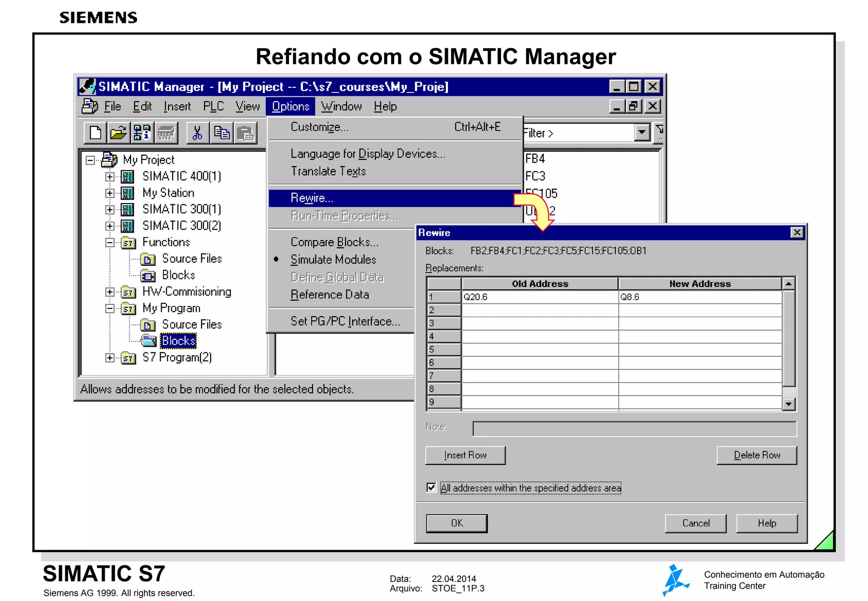868x601 pixels.
Task: Click the document icon left of File
Action: coord(89,106)
